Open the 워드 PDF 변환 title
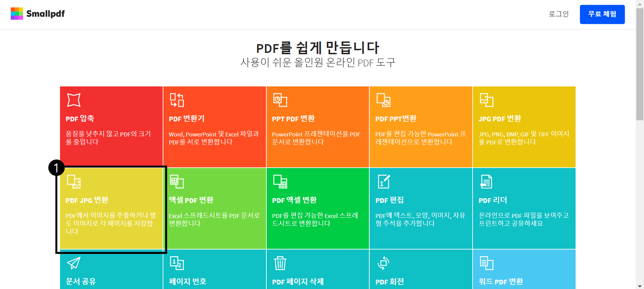Image resolution: width=644 pixels, height=289 pixels. pyautogui.click(x=501, y=282)
